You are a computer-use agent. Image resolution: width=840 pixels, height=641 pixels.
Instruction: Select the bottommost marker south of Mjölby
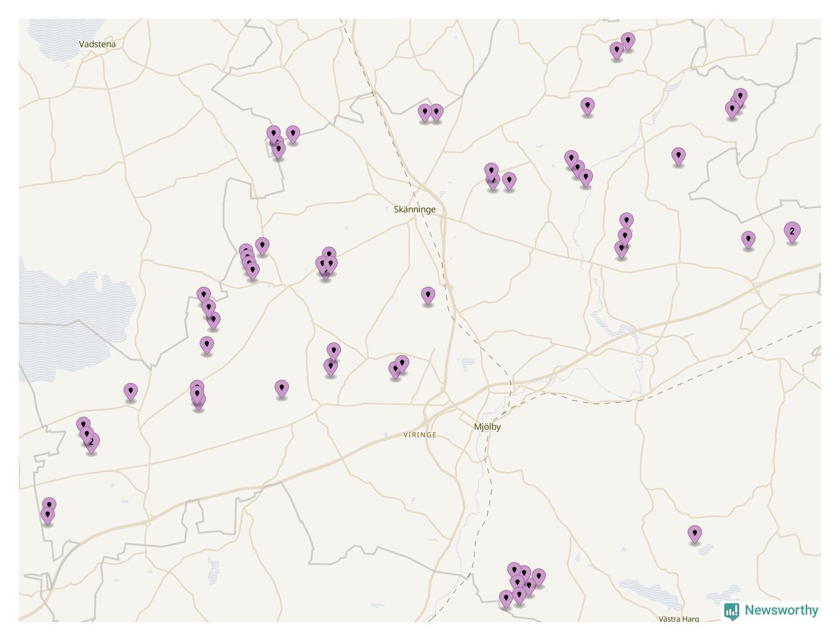tap(507, 599)
